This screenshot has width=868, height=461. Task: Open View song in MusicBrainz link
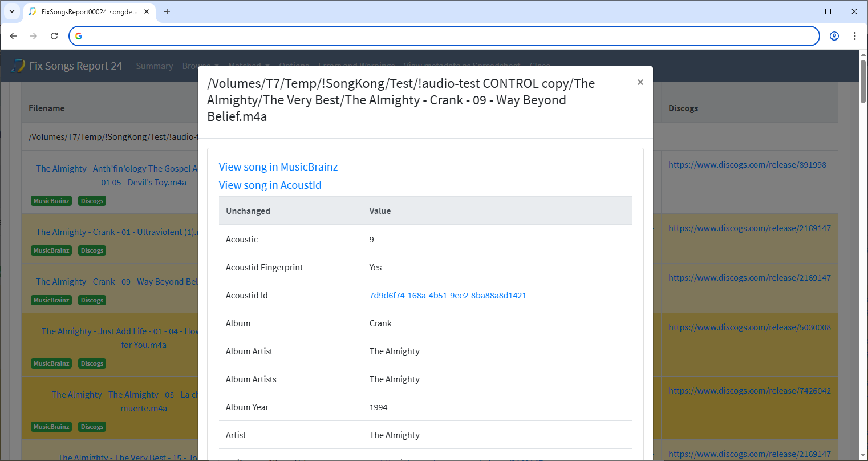tap(278, 167)
